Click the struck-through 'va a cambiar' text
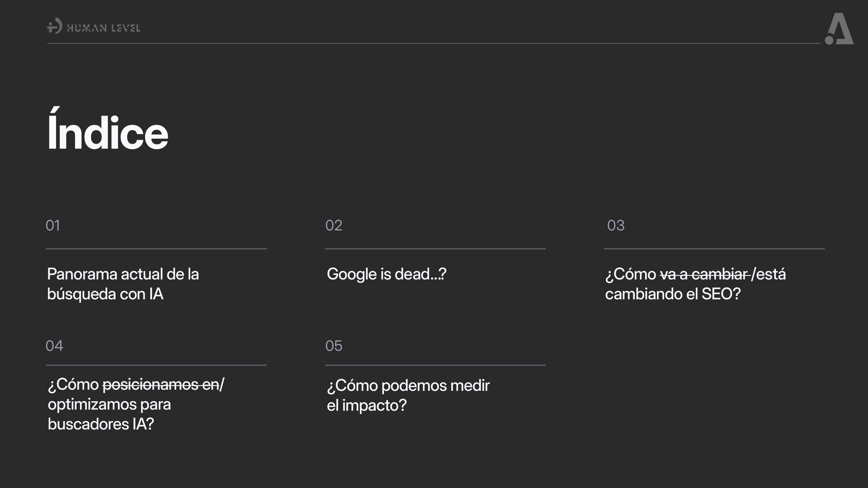868x488 pixels. [704, 274]
